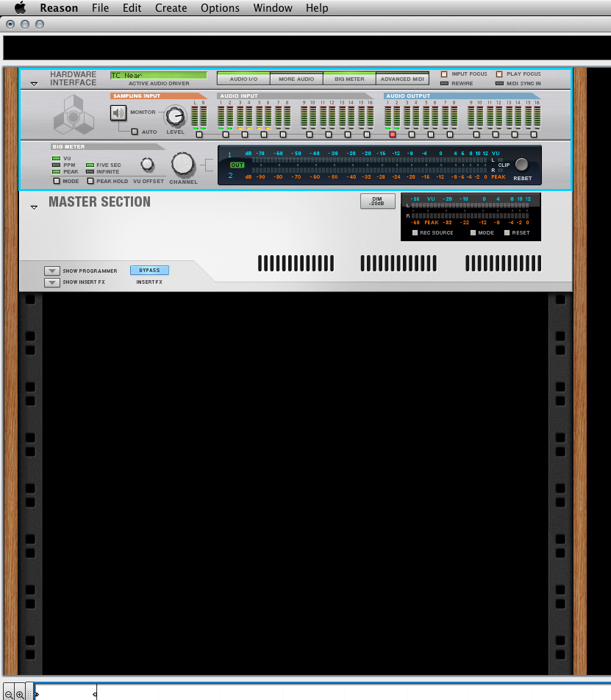
Task: Click the AUDIO I/O button
Action: coord(243,79)
